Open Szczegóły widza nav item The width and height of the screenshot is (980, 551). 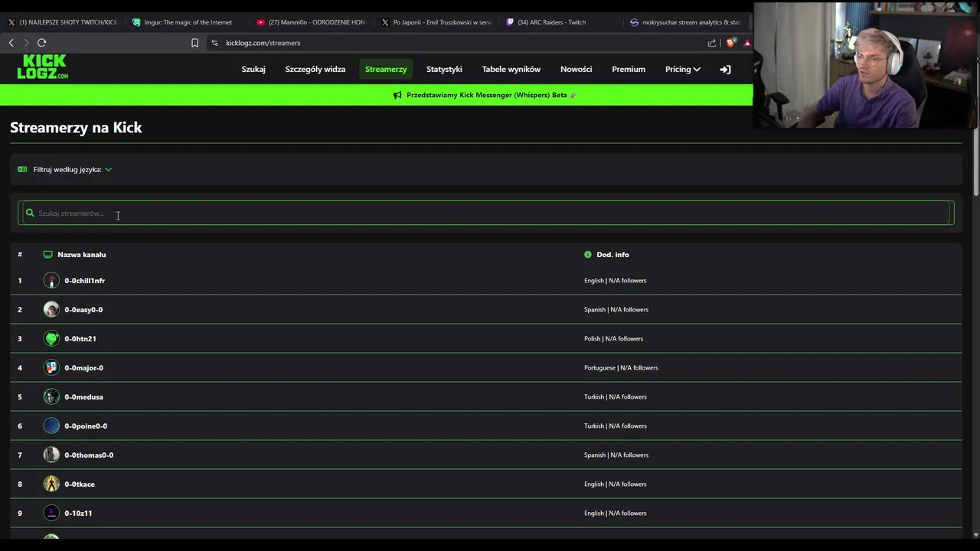315,69
